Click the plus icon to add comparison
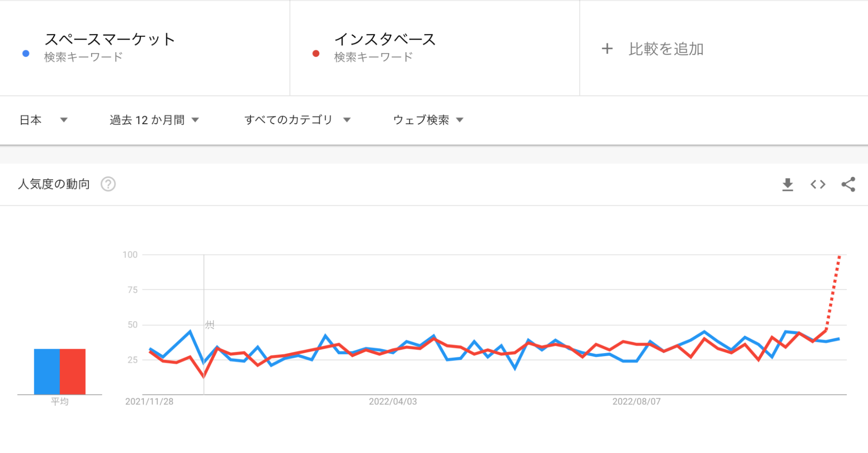This screenshot has width=868, height=453. click(x=607, y=49)
